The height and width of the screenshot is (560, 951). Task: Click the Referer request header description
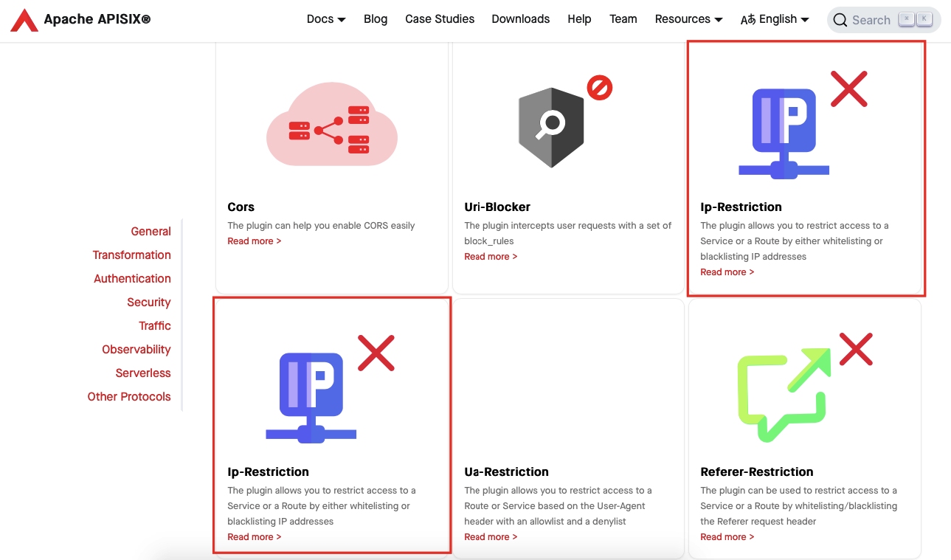(x=798, y=506)
